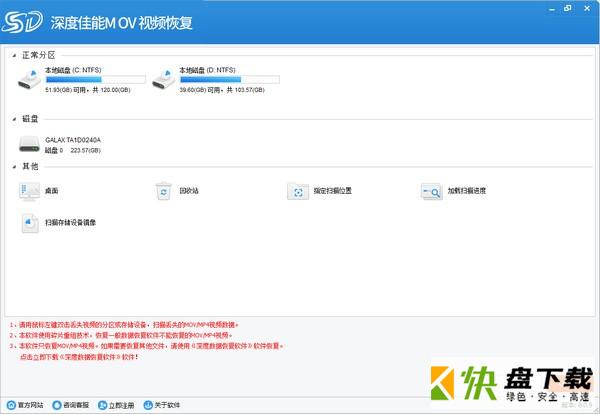Click the 正常分区 section heading
Screen dimensions: 600x414
[39, 55]
